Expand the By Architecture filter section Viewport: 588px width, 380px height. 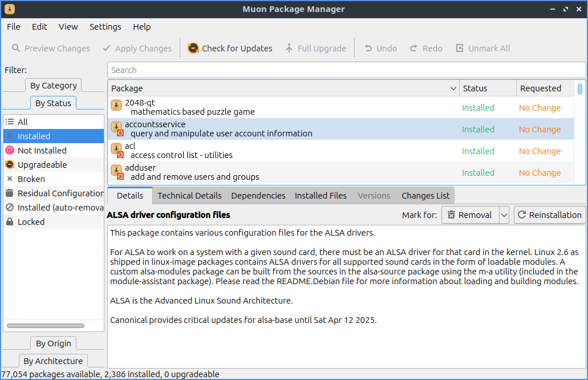coord(53,361)
